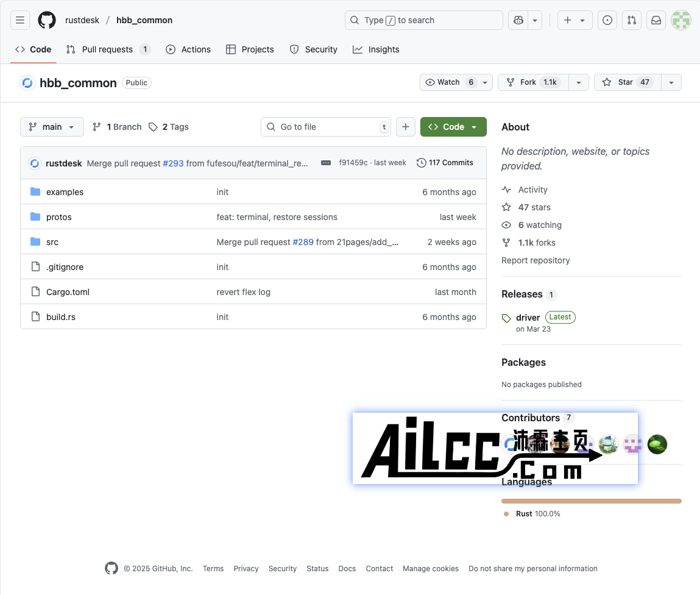Click the rustdesk avatar in commit row
Viewport: 700px width, 595px height.
(35, 163)
